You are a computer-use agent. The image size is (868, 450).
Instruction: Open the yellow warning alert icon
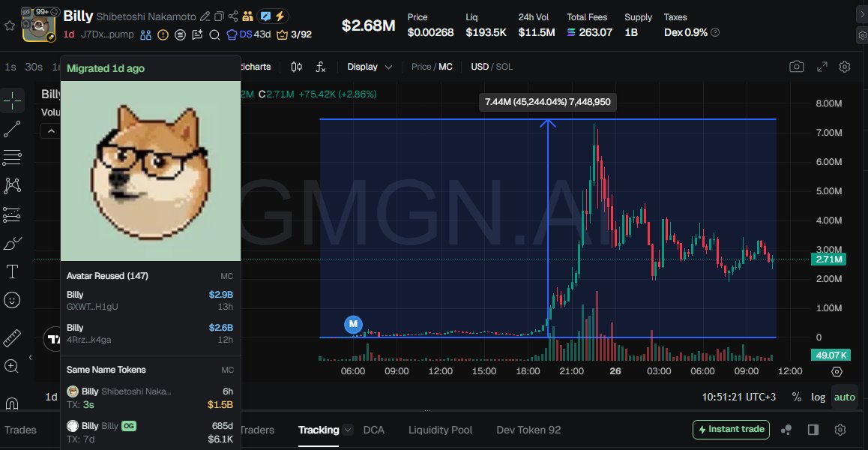coord(163,35)
